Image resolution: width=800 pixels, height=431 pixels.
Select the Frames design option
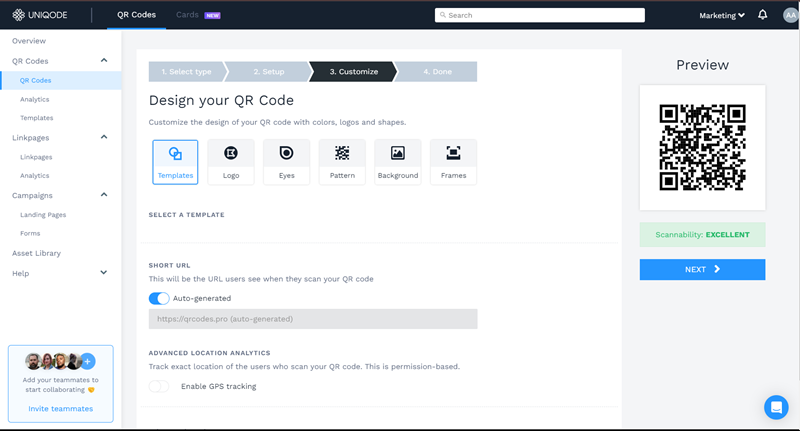pos(453,162)
